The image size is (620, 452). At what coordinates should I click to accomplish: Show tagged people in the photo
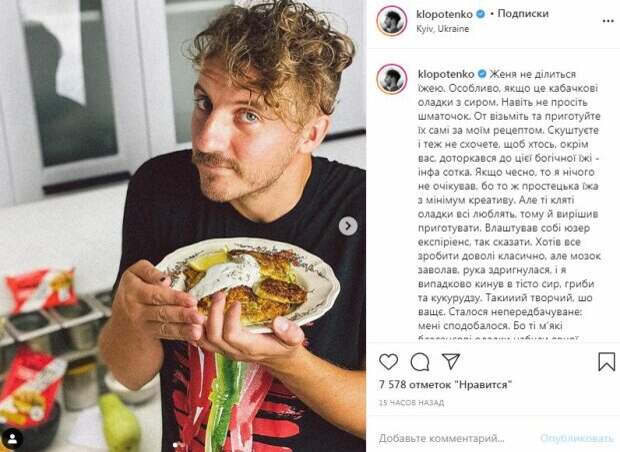coord(13,439)
